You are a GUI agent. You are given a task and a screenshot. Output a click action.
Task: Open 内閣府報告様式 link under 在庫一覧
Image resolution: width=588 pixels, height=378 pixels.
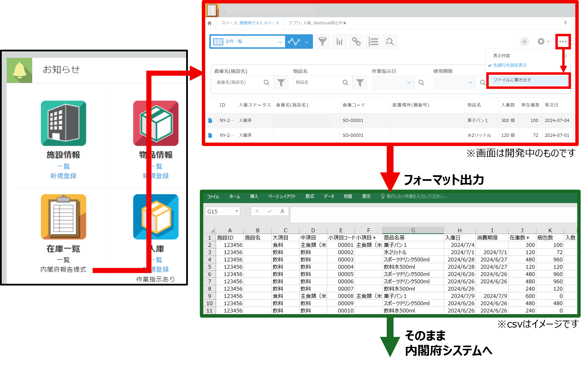point(63,269)
